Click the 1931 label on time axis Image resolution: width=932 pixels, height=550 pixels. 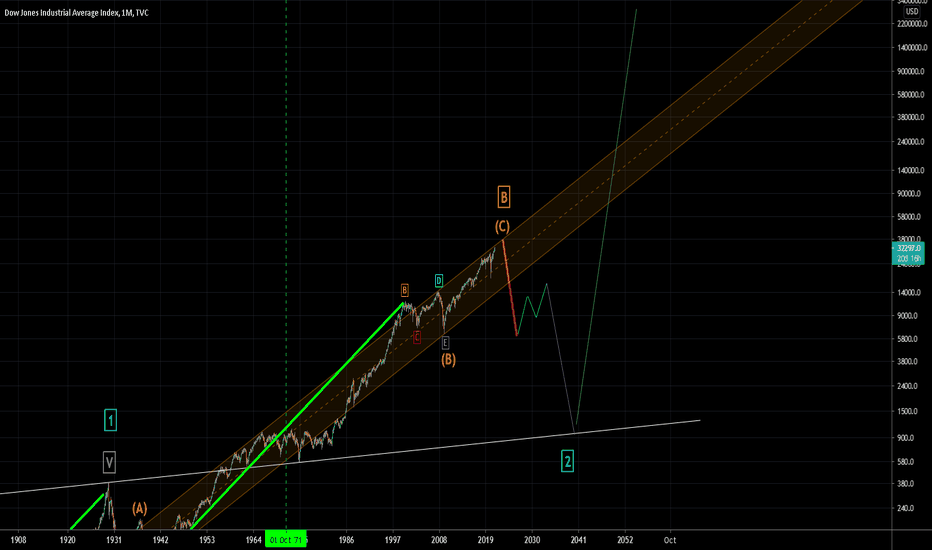click(x=114, y=540)
